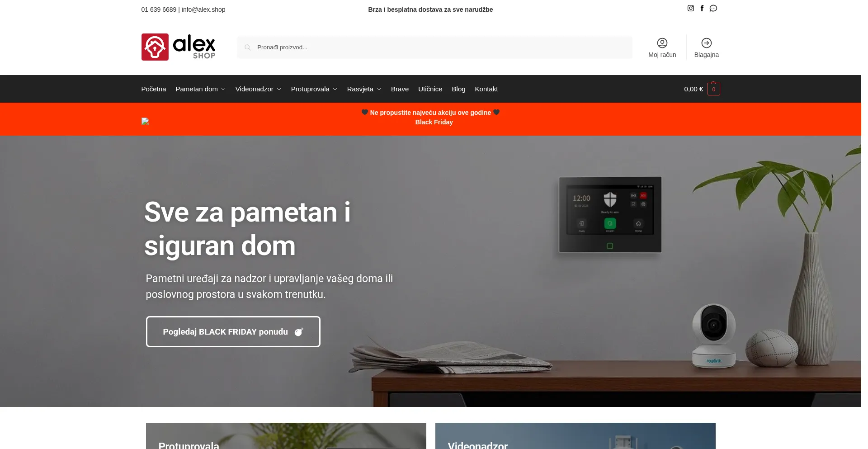Image resolution: width=868 pixels, height=449 pixels.
Task: Open the Facebook social icon
Action: pos(702,8)
